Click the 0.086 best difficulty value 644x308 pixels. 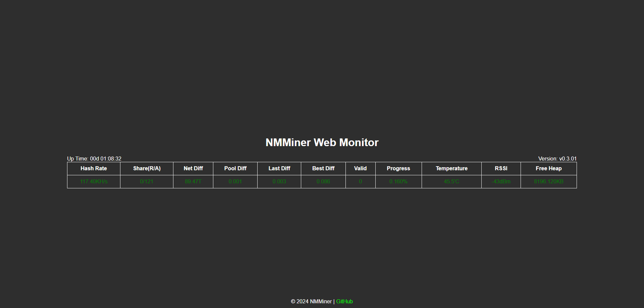coord(323,181)
